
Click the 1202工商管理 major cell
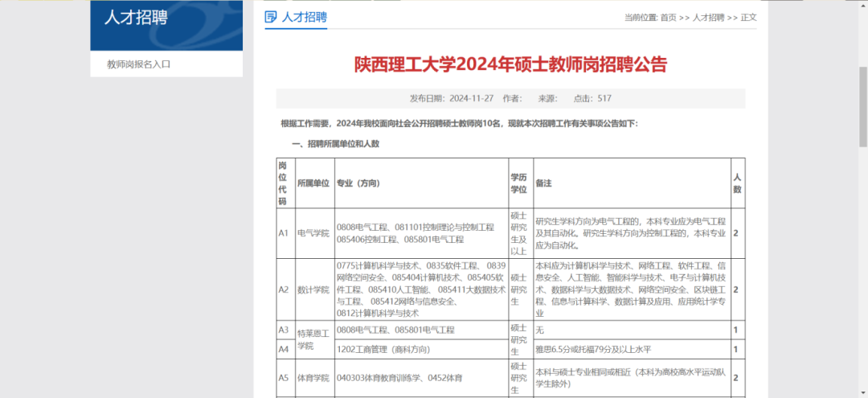pyautogui.click(x=384, y=350)
